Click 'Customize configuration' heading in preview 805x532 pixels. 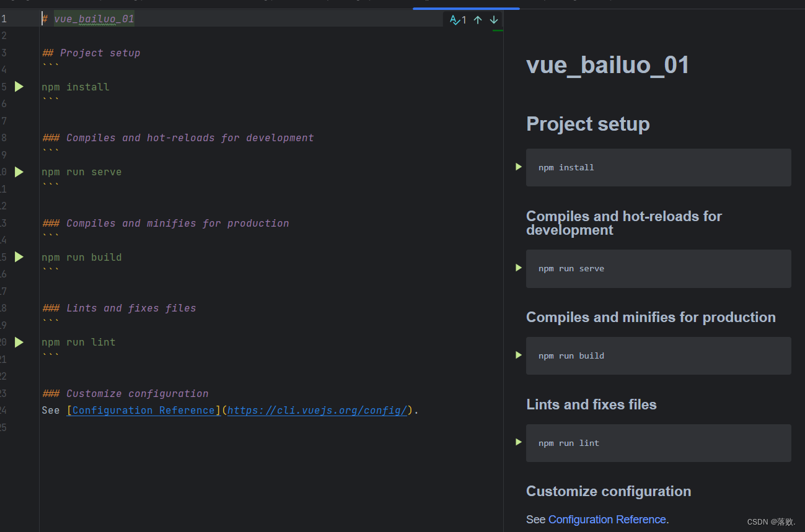pos(609,491)
